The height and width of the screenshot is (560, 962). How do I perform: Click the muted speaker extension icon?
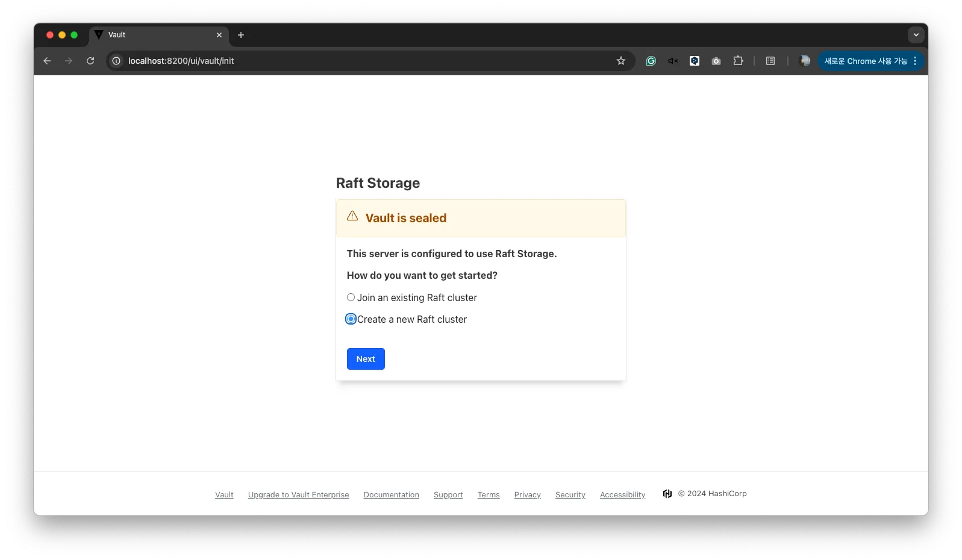[x=673, y=61]
